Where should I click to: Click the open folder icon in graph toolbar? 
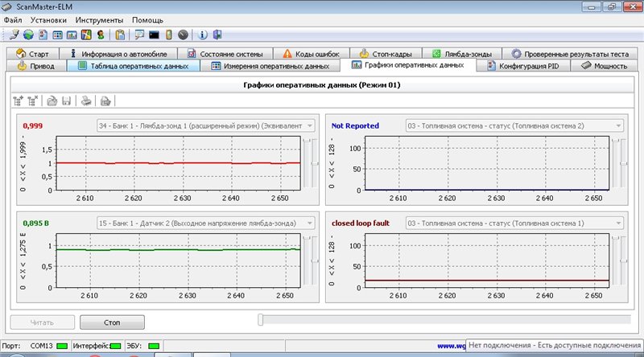52,101
